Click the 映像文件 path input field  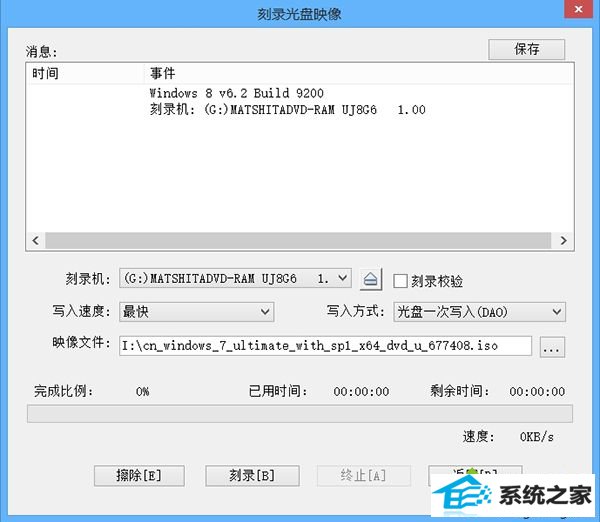coord(325,346)
